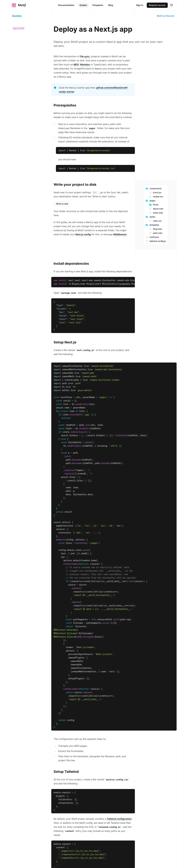Click the postcss module.exports code block
Image resolution: width=186 pixels, height=868 pixels.
[x=93, y=801]
